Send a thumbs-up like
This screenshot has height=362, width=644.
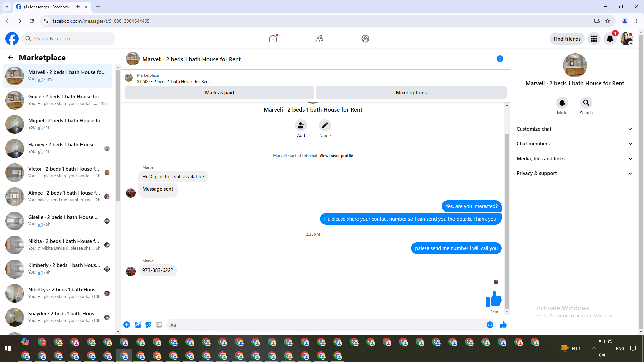click(x=503, y=325)
